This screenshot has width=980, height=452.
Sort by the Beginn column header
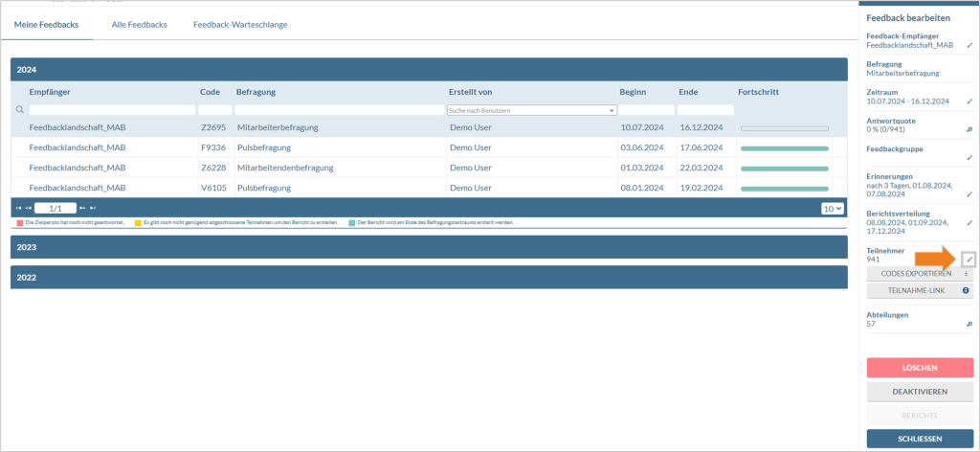pos(633,93)
